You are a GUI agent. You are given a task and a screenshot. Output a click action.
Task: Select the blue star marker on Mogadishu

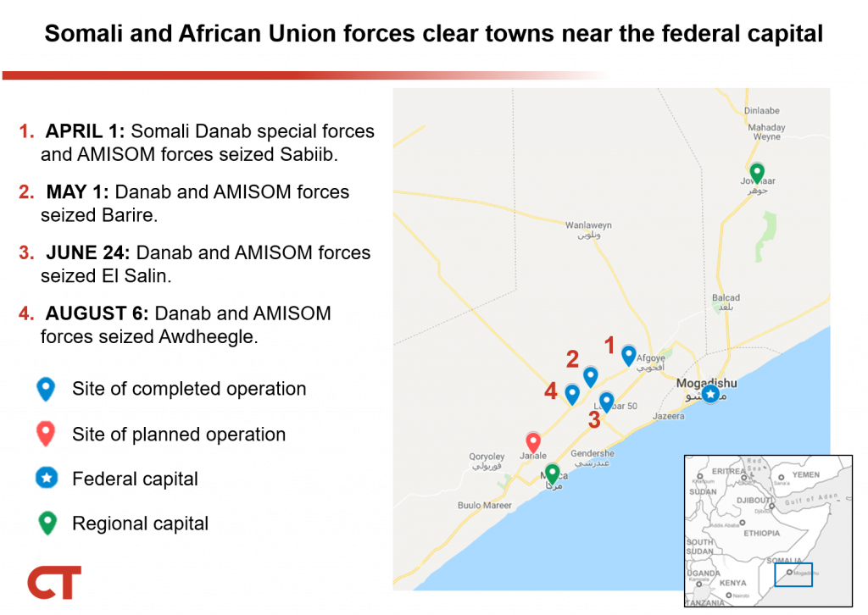[x=710, y=394]
